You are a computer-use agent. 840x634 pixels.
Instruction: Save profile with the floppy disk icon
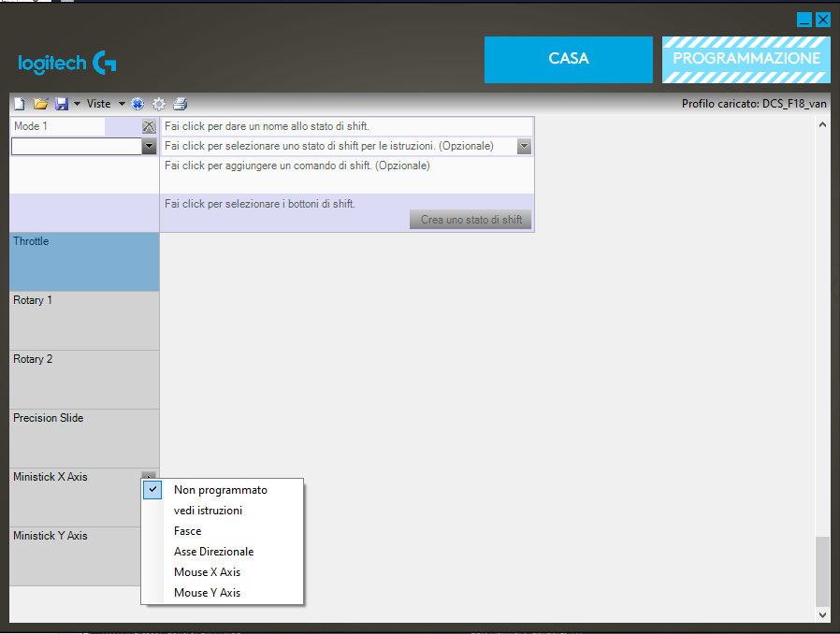pyautogui.click(x=62, y=104)
